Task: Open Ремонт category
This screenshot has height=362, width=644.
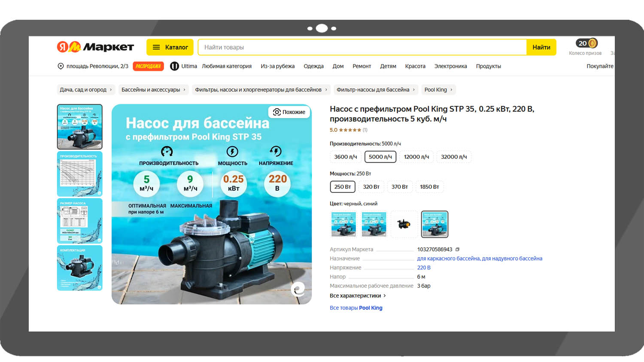Action: [361, 66]
